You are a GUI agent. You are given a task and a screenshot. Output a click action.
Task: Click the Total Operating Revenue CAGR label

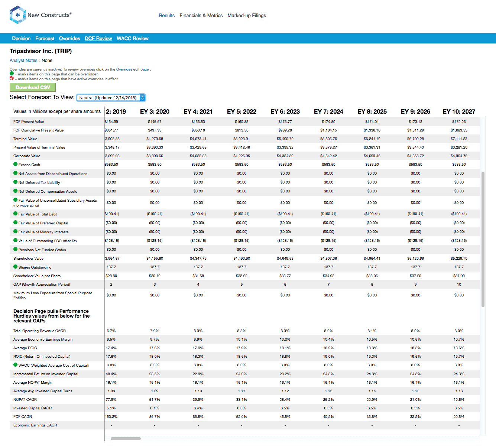pyautogui.click(x=39, y=331)
